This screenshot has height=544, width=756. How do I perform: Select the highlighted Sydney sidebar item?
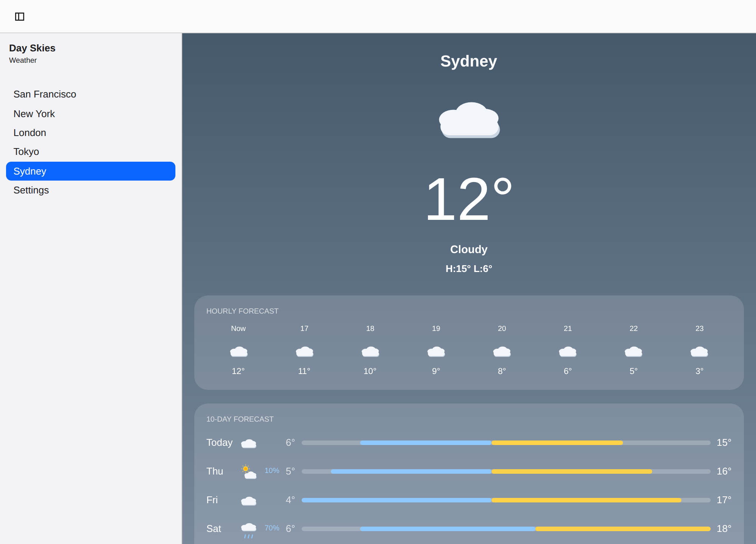click(91, 171)
